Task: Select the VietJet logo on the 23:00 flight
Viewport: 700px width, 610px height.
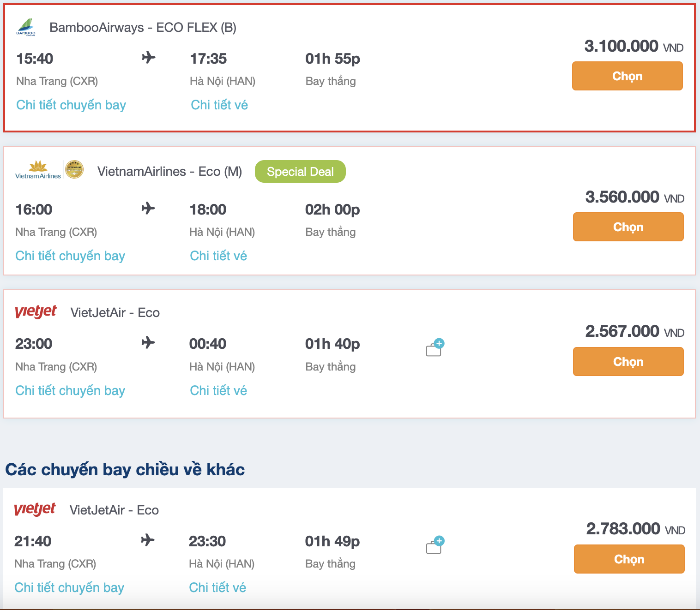Action: click(35, 311)
